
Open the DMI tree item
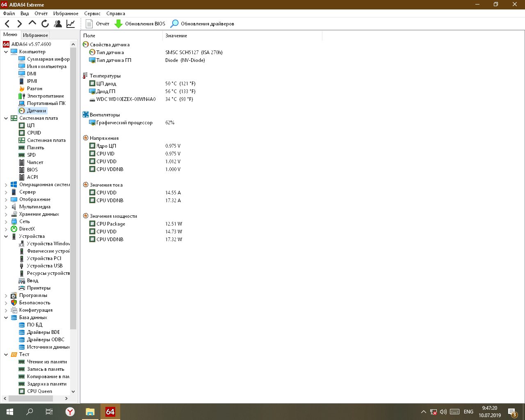click(27, 74)
